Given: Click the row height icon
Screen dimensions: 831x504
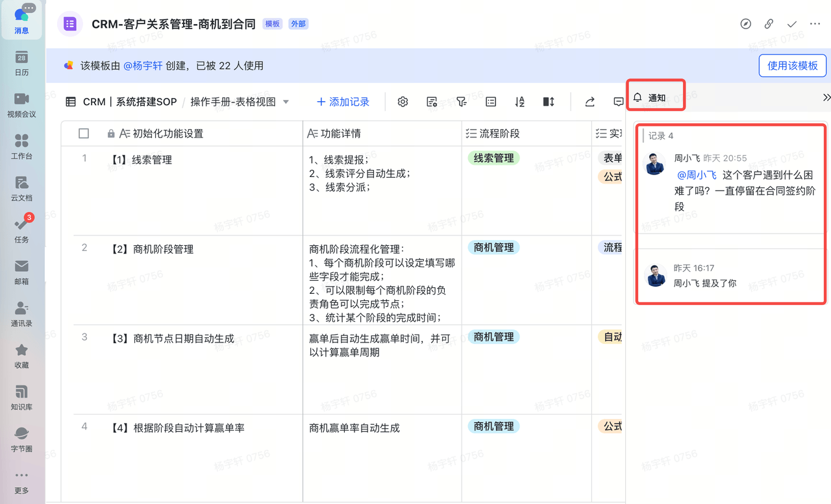Looking at the screenshot, I should [549, 102].
